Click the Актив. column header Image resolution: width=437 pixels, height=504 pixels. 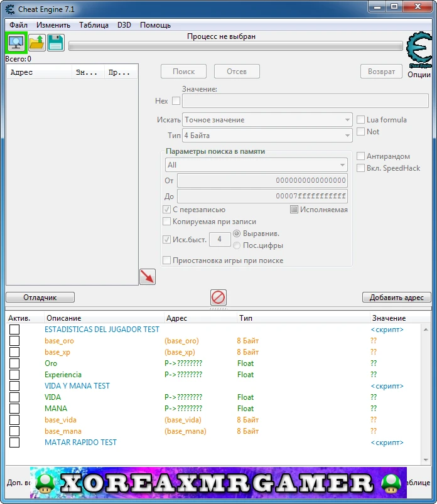25,318
